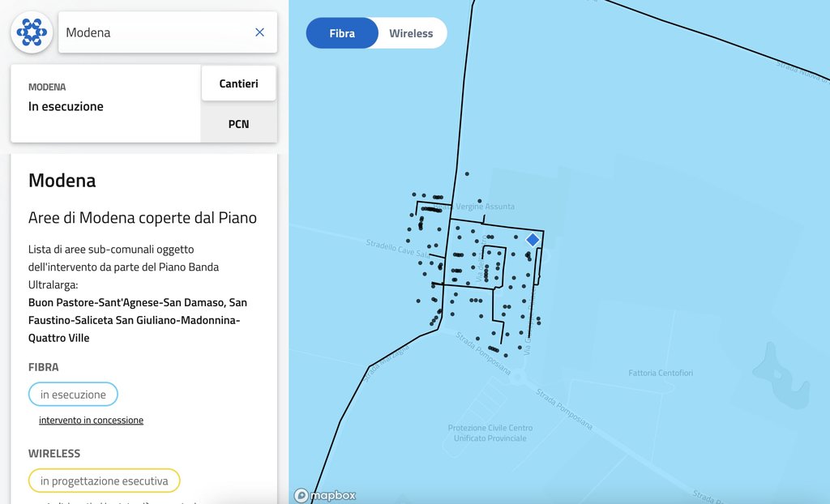Clear the Modena search with the X icon
830x504 pixels.
(x=259, y=32)
